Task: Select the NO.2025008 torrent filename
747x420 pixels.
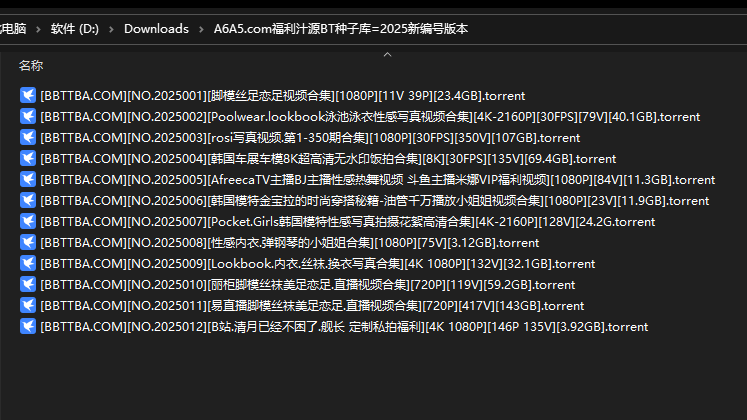Action: pos(289,243)
